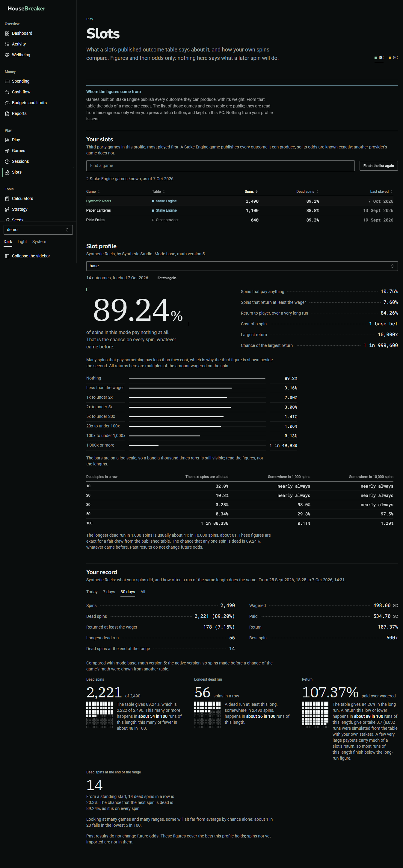Click the Budgets and limits gauge icon
The width and height of the screenshot is (403, 868).
[x=7, y=103]
